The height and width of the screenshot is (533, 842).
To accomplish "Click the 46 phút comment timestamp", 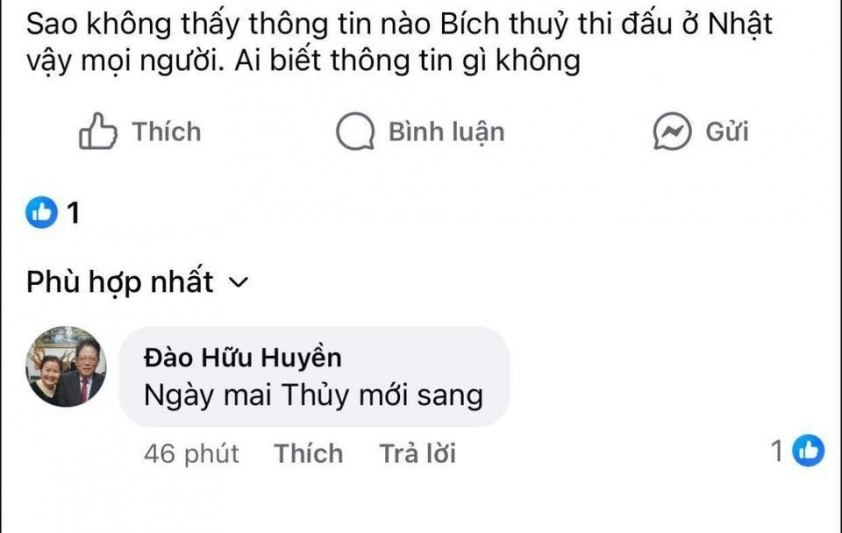I will coord(191,454).
